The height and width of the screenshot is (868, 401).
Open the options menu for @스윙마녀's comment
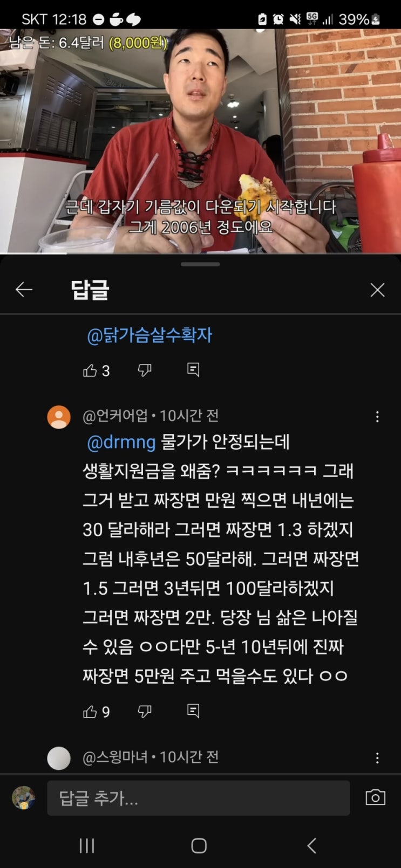tap(377, 758)
